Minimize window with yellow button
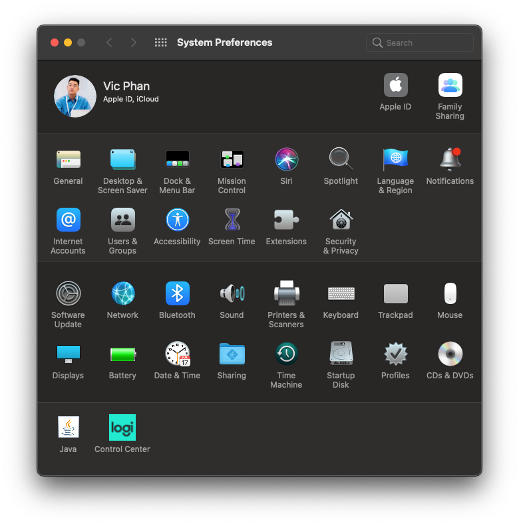 point(68,43)
